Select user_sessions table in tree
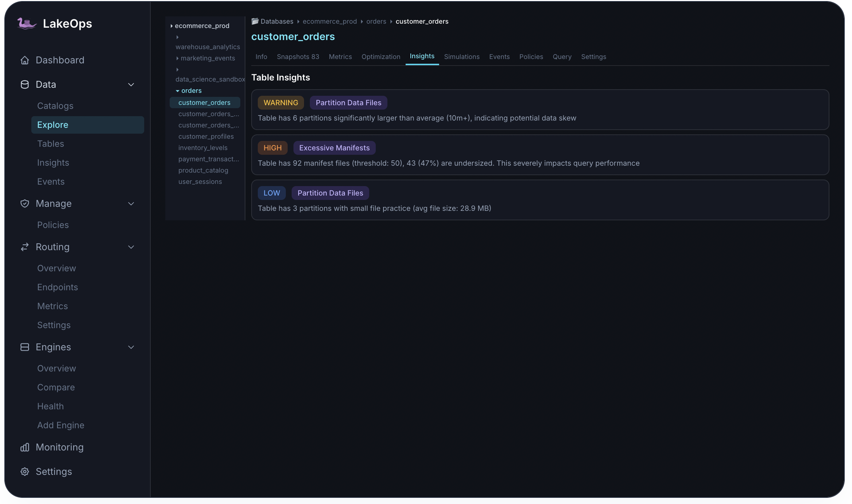Screen dimensions: 852x504 pyautogui.click(x=200, y=182)
